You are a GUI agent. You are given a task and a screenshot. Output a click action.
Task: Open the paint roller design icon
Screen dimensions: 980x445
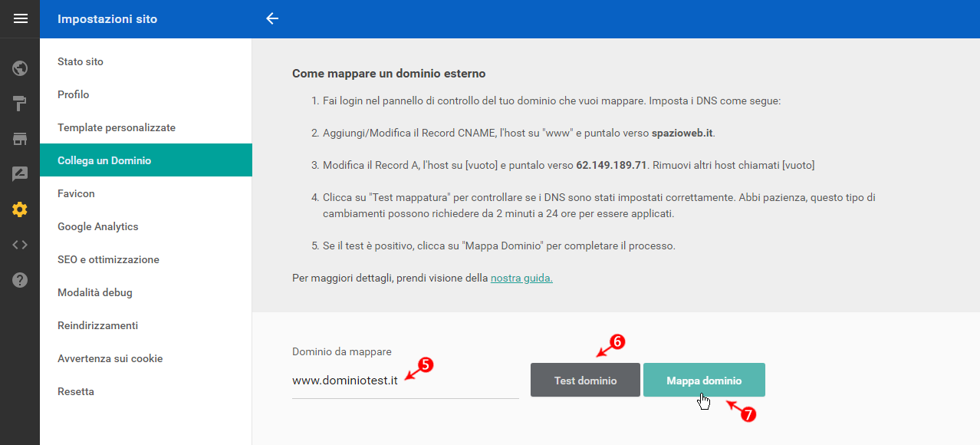[20, 104]
